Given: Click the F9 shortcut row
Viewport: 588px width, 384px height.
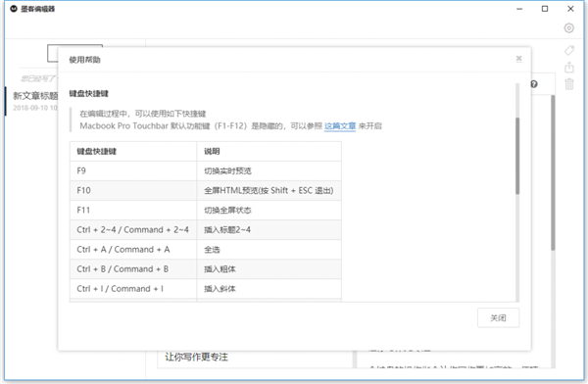Looking at the screenshot, I should click(x=205, y=171).
